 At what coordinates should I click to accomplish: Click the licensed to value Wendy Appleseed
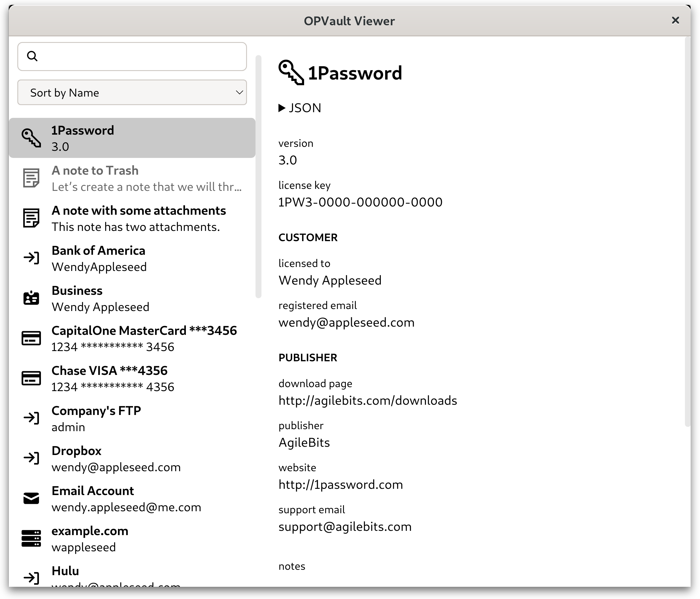coord(330,280)
